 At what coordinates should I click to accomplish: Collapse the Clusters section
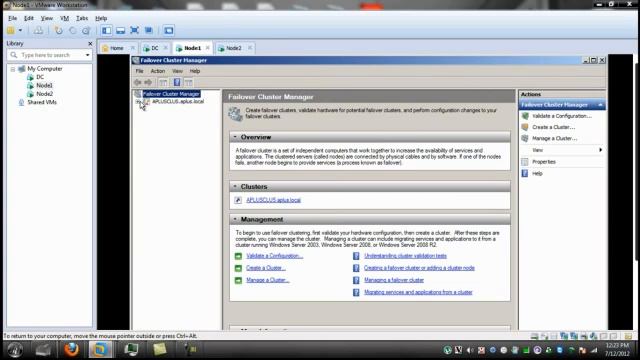(235, 187)
